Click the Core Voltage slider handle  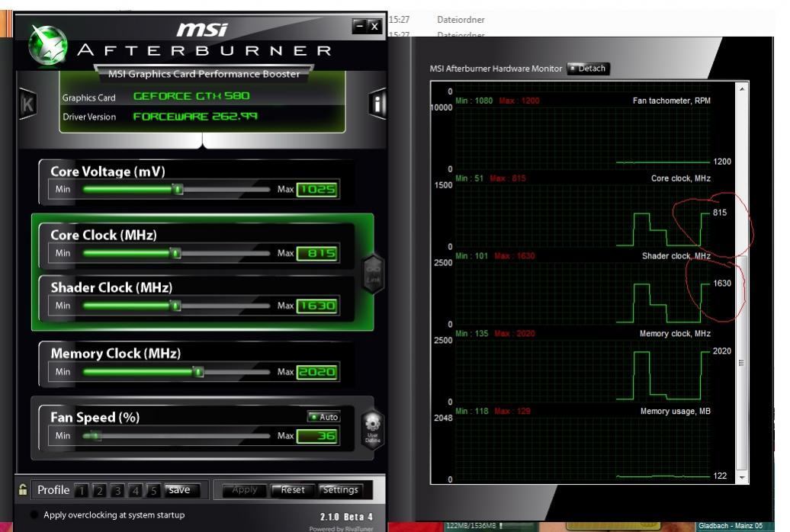(x=178, y=190)
